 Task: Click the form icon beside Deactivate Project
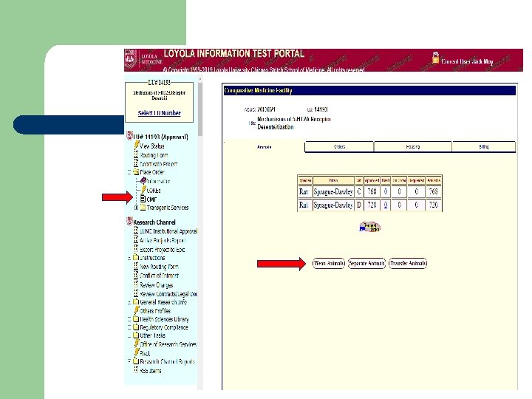[x=136, y=163]
